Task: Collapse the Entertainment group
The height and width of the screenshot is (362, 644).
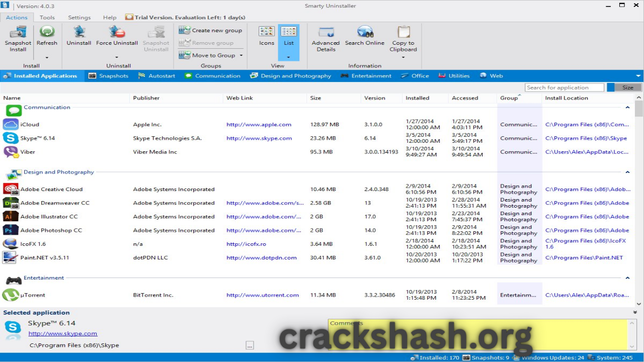Action: 627,278
